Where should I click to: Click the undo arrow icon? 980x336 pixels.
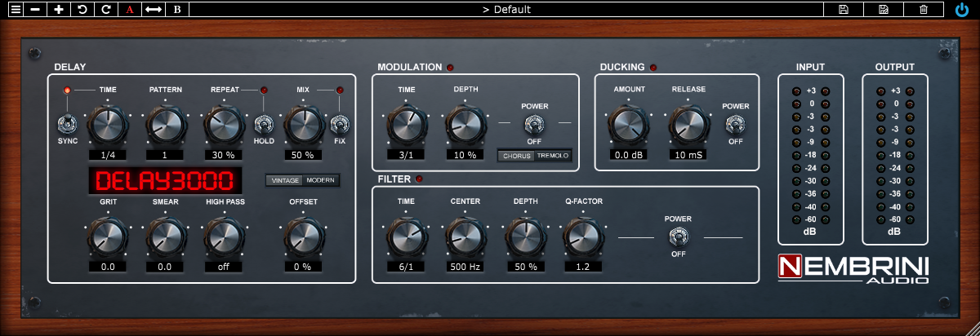(82, 10)
